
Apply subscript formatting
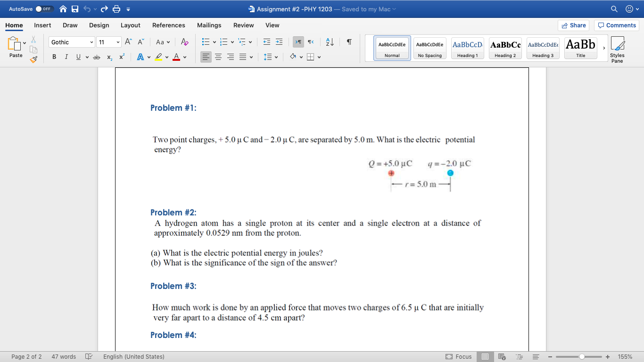coord(109,56)
